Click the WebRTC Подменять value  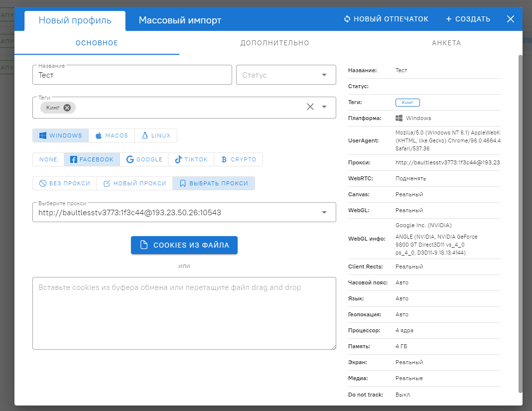(x=410, y=178)
